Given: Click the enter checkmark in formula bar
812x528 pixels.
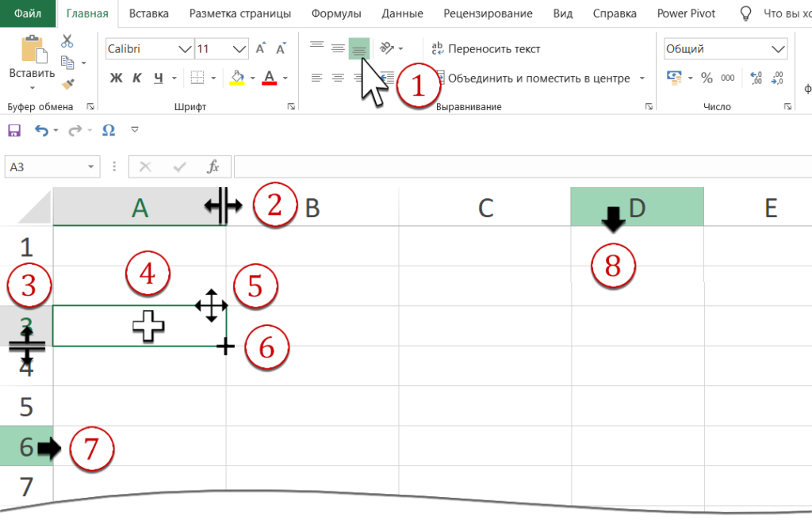Looking at the screenshot, I should [x=180, y=166].
